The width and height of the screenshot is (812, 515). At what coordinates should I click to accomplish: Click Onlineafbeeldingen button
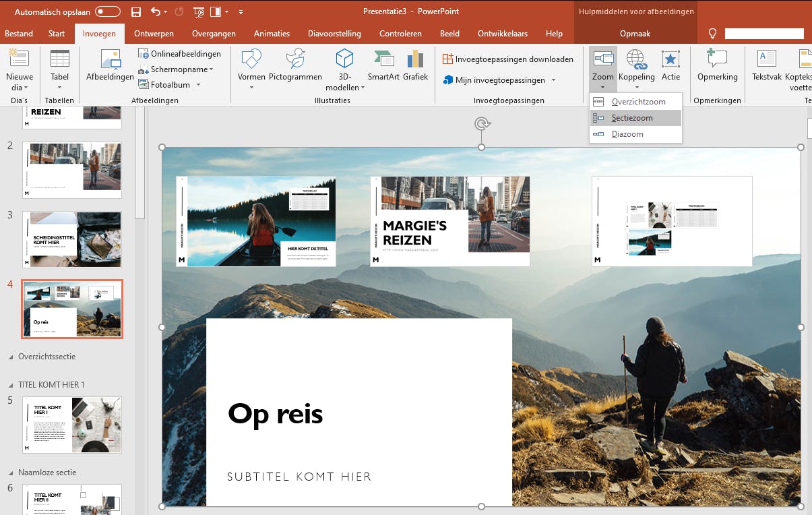pyautogui.click(x=180, y=53)
